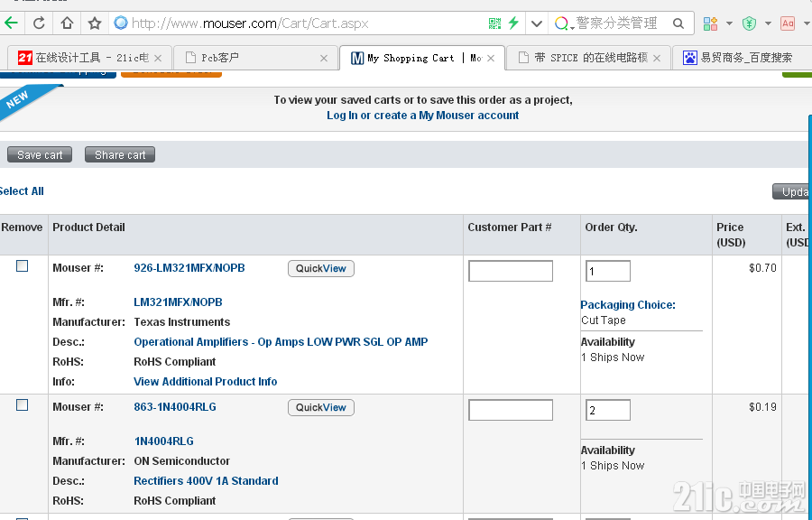
Task: Click the Order Qty. column header
Action: pyautogui.click(x=611, y=227)
